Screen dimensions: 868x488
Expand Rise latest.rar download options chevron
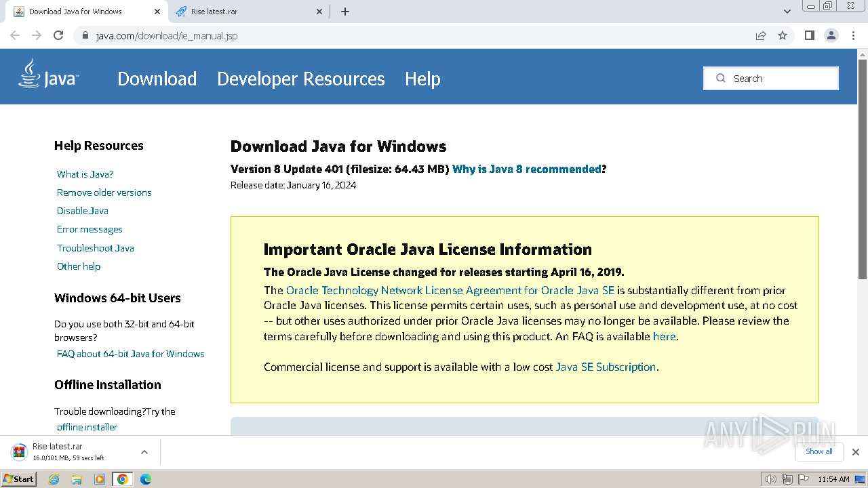click(x=144, y=452)
